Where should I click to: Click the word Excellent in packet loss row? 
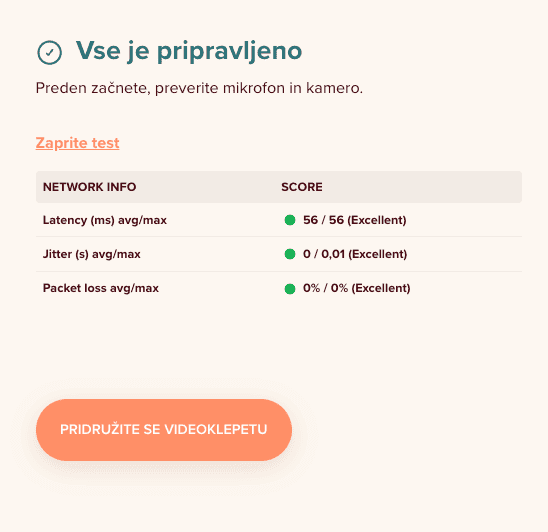click(381, 288)
